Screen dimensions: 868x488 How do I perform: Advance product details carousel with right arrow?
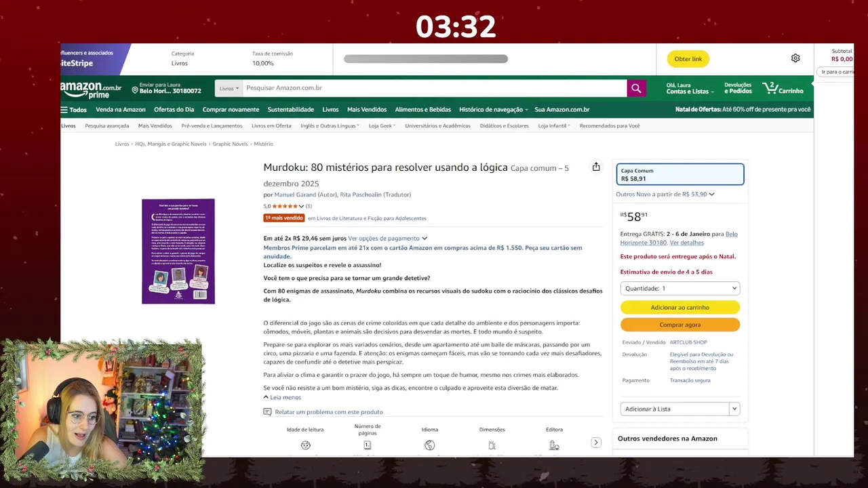coord(595,443)
